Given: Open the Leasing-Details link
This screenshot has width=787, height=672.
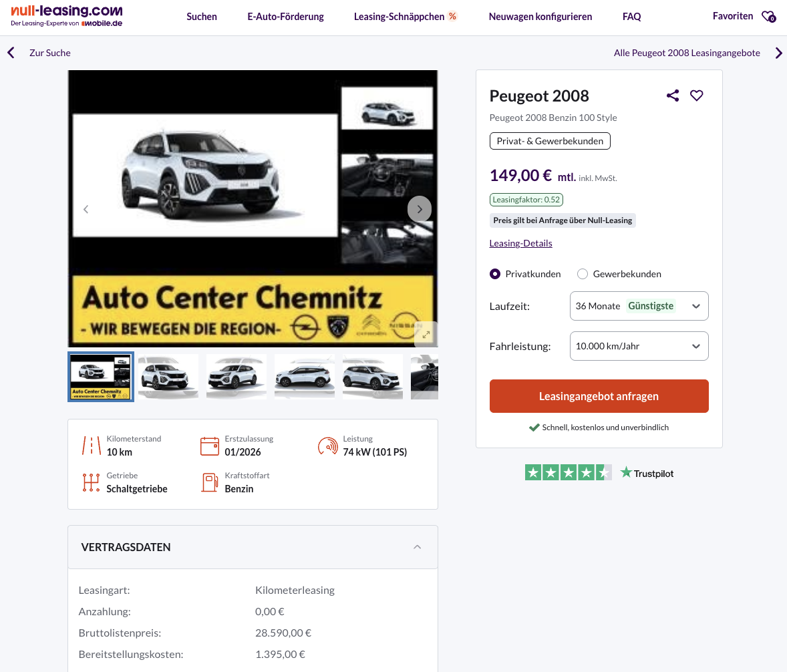Looking at the screenshot, I should pos(520,243).
